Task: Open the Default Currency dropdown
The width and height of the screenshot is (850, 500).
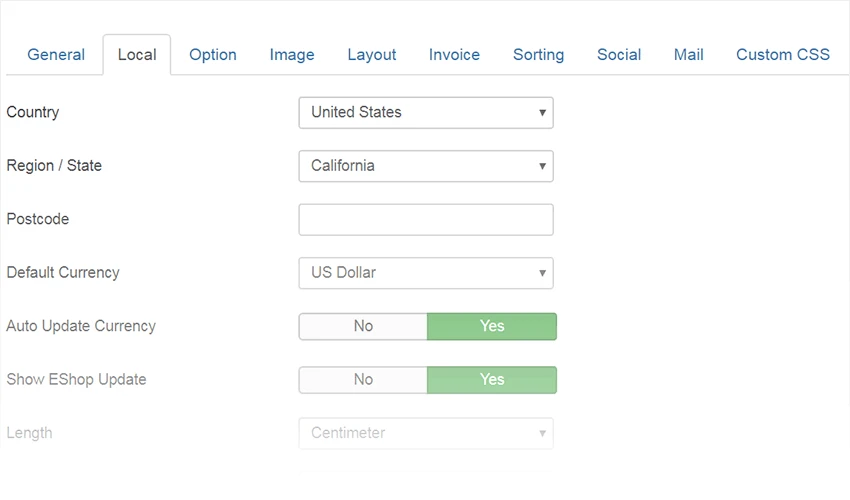Action: tap(426, 273)
